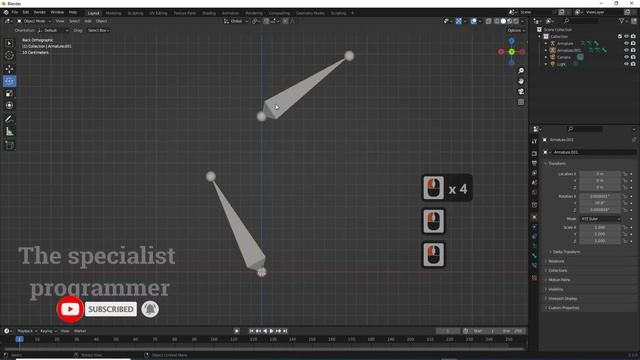Open the File menu
The height and width of the screenshot is (360, 640).
tap(15, 13)
